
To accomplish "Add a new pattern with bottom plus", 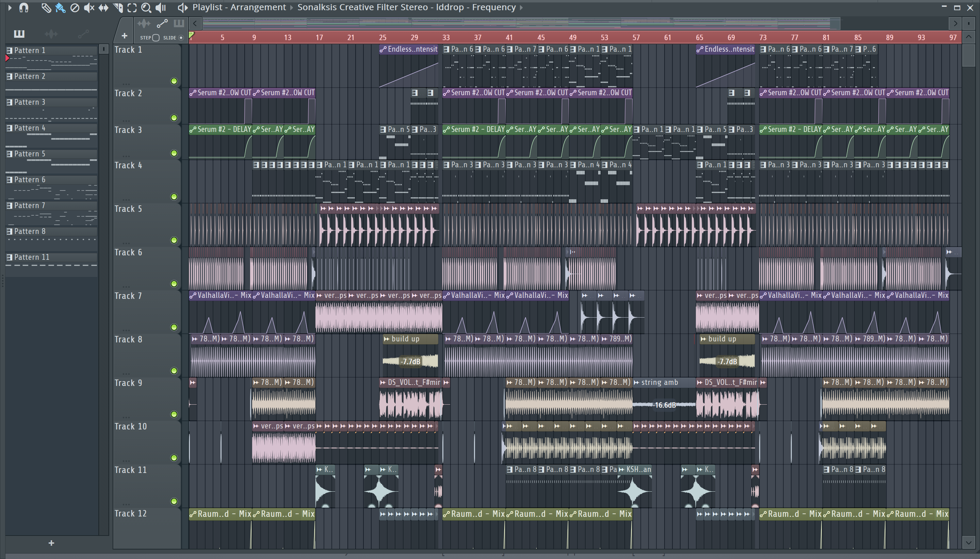I will click(x=51, y=543).
